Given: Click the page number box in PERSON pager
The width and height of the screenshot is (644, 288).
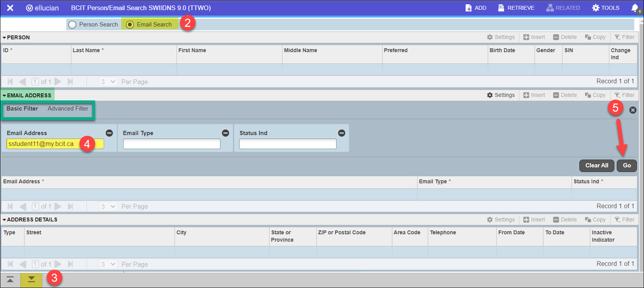Looking at the screenshot, I should pyautogui.click(x=35, y=82).
